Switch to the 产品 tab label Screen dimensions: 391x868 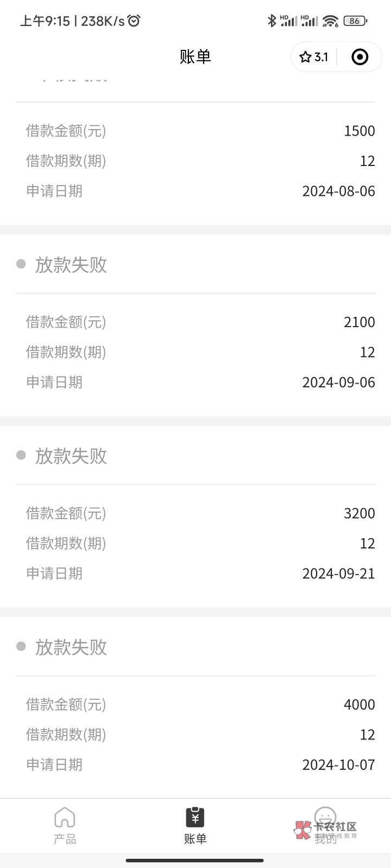point(65,839)
